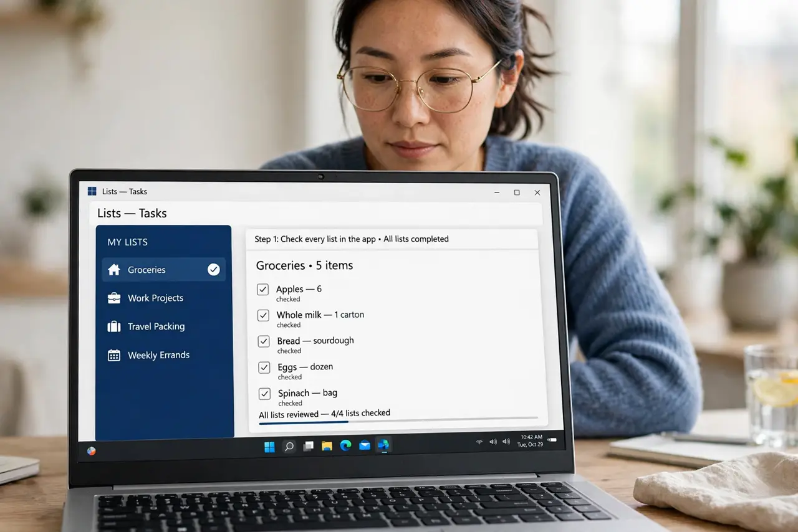Click the "Step 1: Check every list" banner text
This screenshot has height=532, width=798.
[352, 239]
